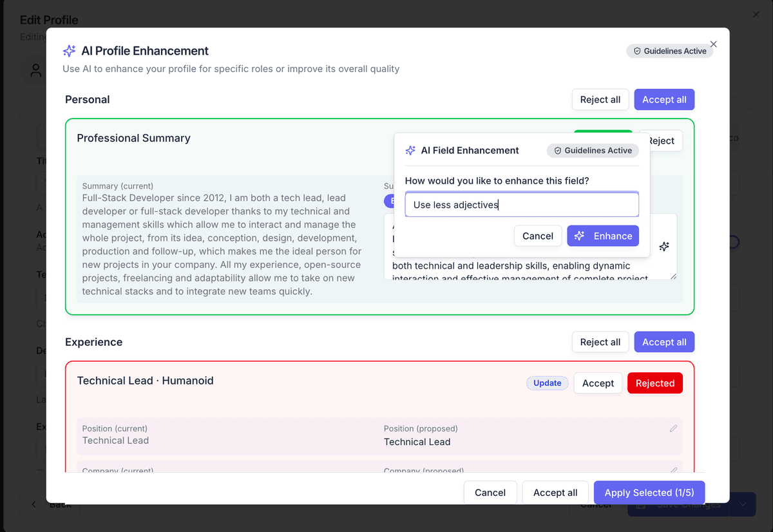Close the AI Profile Enhancement dialog
The image size is (773, 532).
pyautogui.click(x=713, y=44)
